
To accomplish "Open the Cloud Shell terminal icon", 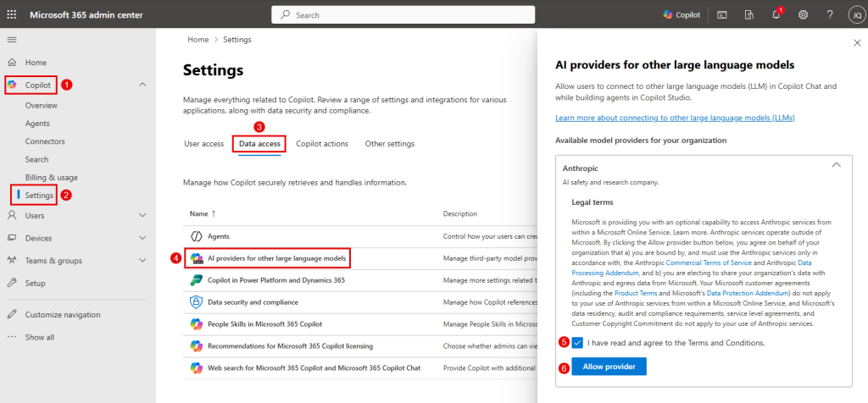I will point(722,15).
